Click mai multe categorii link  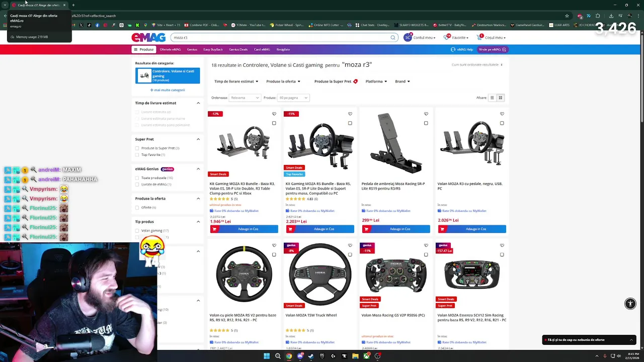168,90
